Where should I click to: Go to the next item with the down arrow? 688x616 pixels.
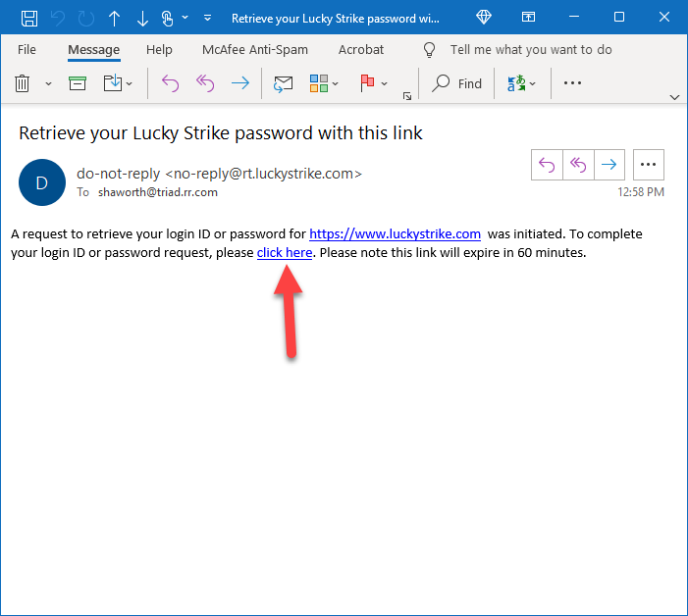pyautogui.click(x=142, y=19)
